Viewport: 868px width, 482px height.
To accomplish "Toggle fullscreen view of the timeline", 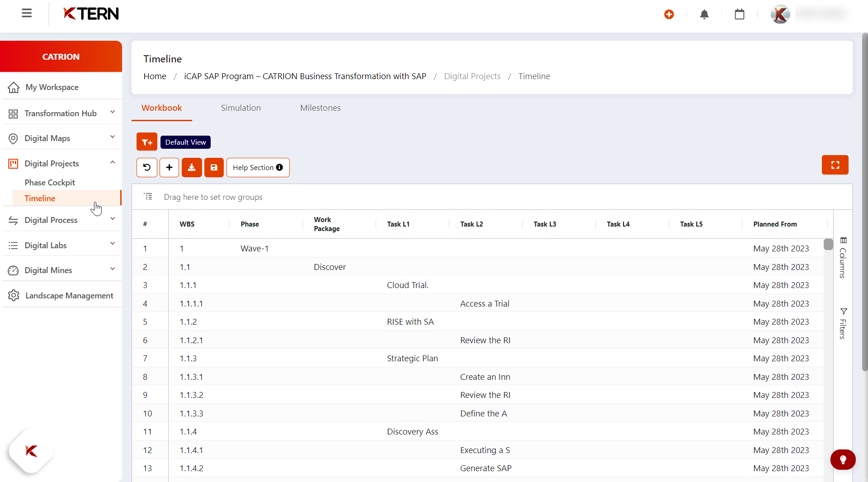I will point(835,165).
